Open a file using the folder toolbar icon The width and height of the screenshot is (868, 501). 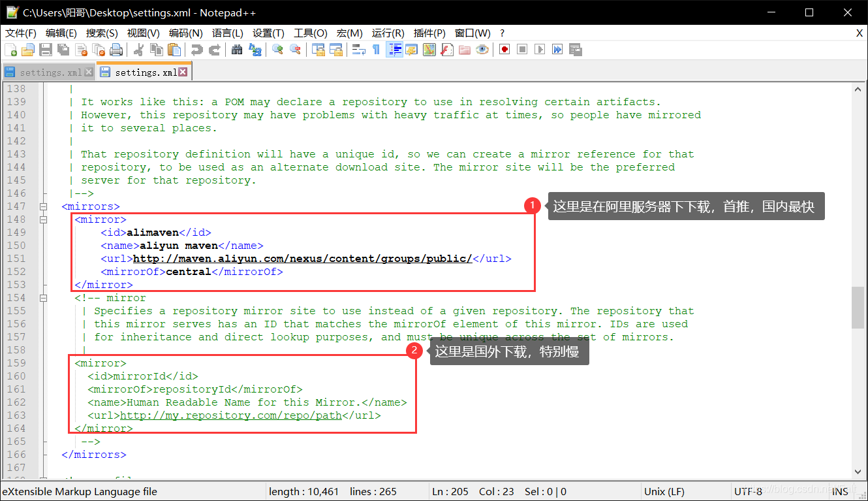point(28,50)
